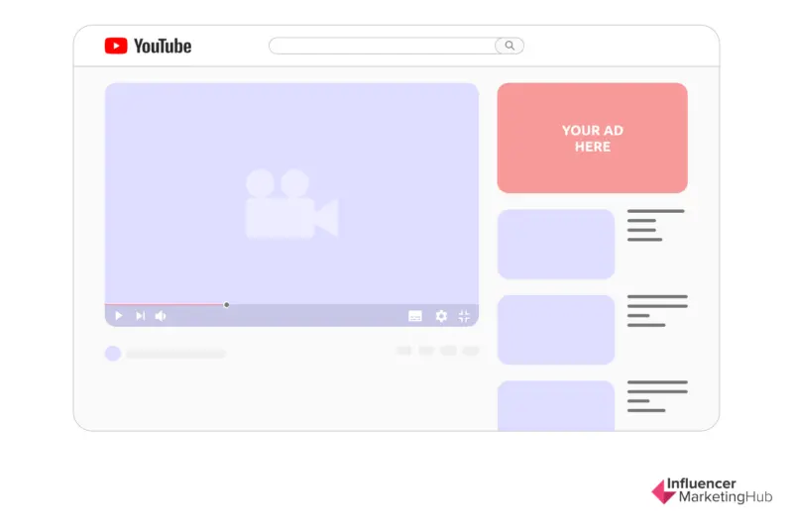
Task: Click the camera icon in video center
Action: (x=291, y=204)
